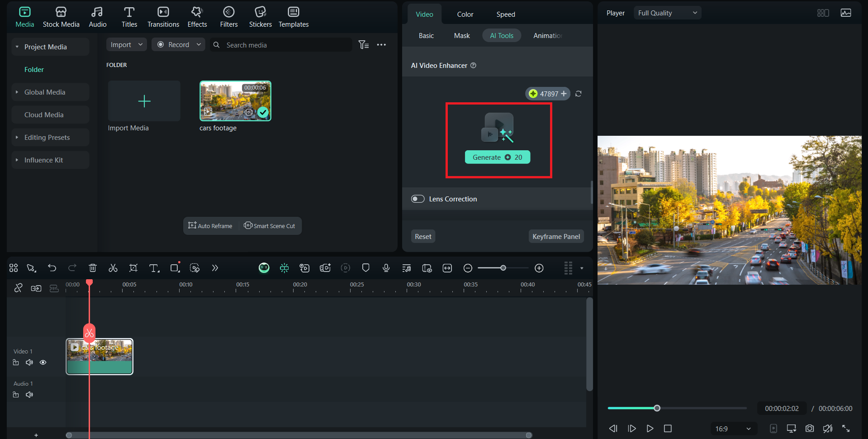Mute the Audio 1 track
The width and height of the screenshot is (868, 439).
click(29, 395)
